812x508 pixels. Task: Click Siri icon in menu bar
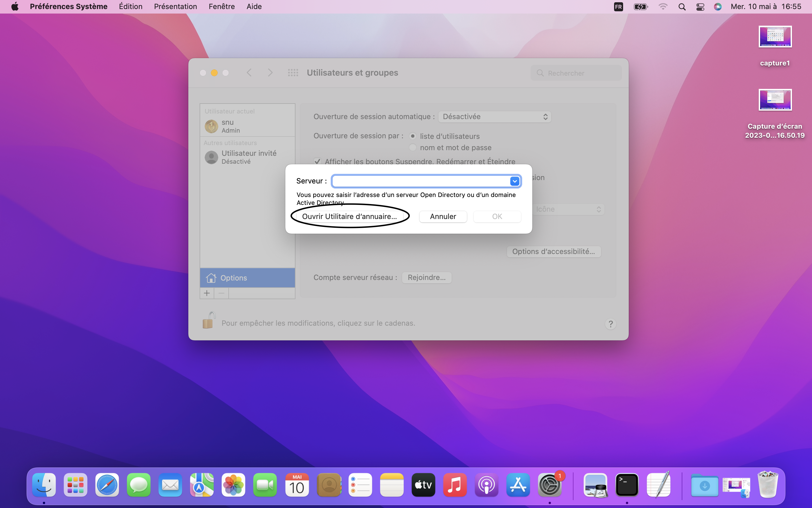coord(718,7)
